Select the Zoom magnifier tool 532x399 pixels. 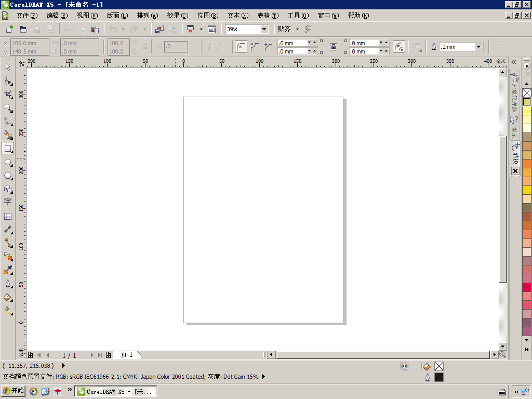pos(8,108)
